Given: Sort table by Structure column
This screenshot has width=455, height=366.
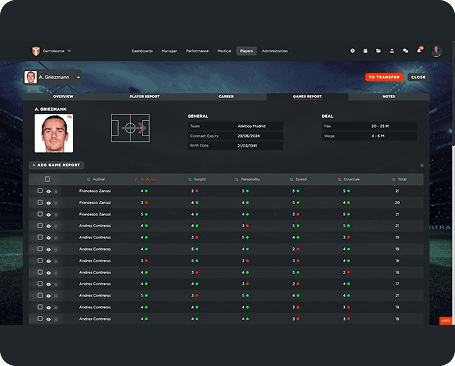Looking at the screenshot, I should pyautogui.click(x=349, y=179).
